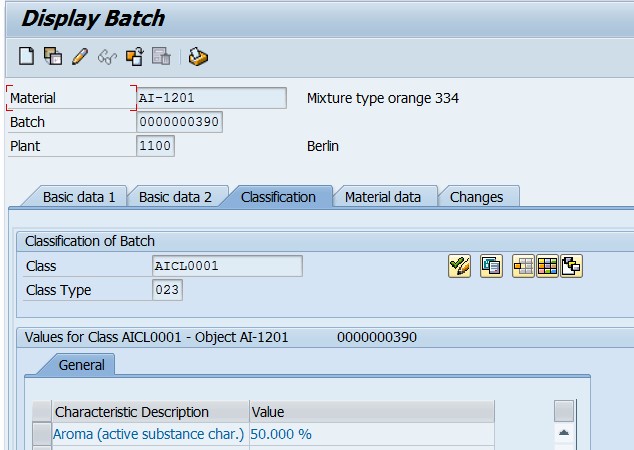This screenshot has height=450, width=634.
Task: Click the Value column header
Action: click(371, 412)
